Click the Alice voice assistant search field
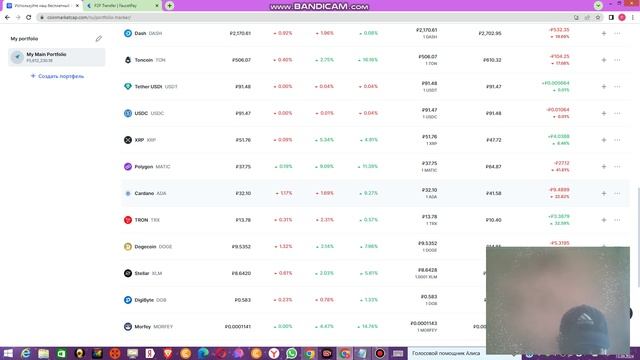The image size is (640, 360). tap(447, 353)
